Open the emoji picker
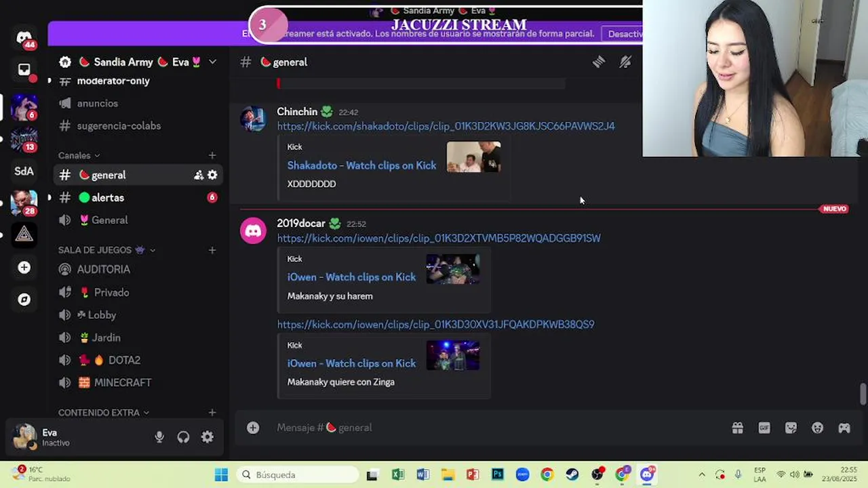868x488 pixels. coord(818,428)
